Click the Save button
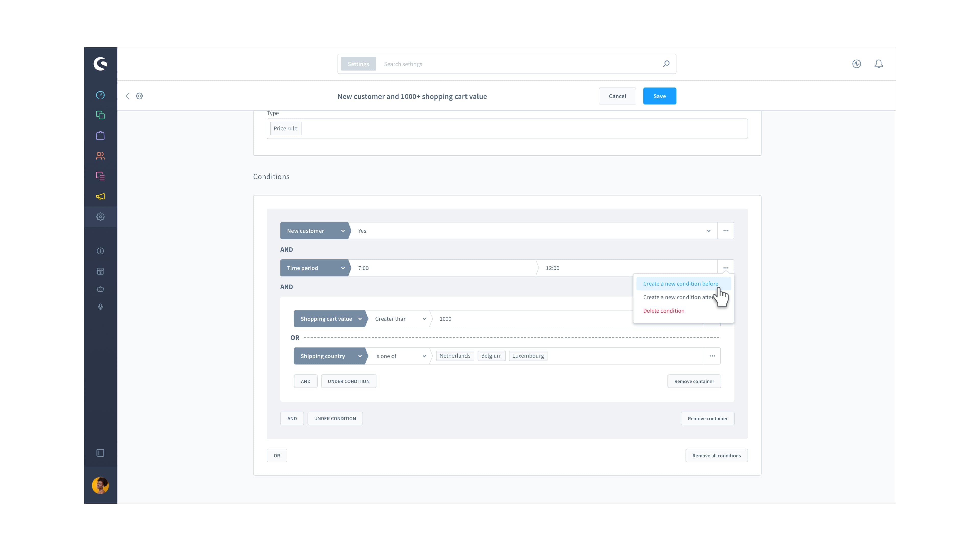This screenshot has width=980, height=551. click(659, 96)
